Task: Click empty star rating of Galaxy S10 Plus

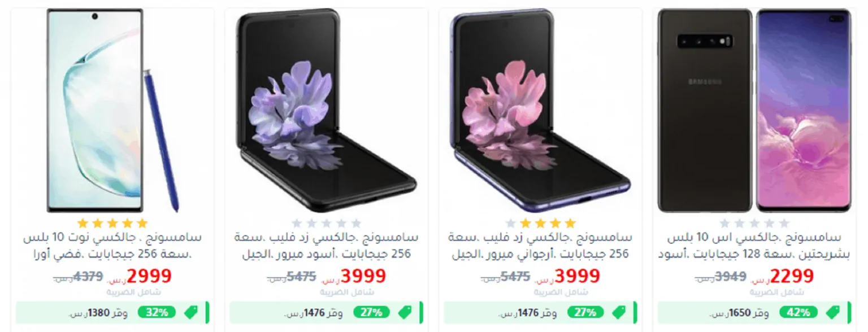Action: point(754,223)
